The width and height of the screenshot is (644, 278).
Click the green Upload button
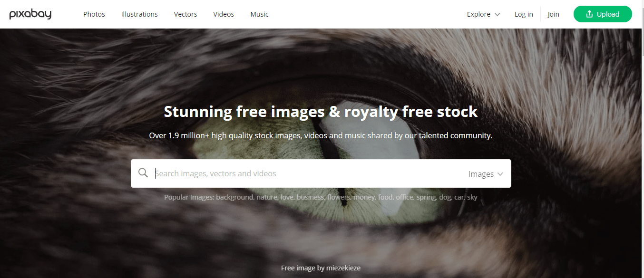603,14
